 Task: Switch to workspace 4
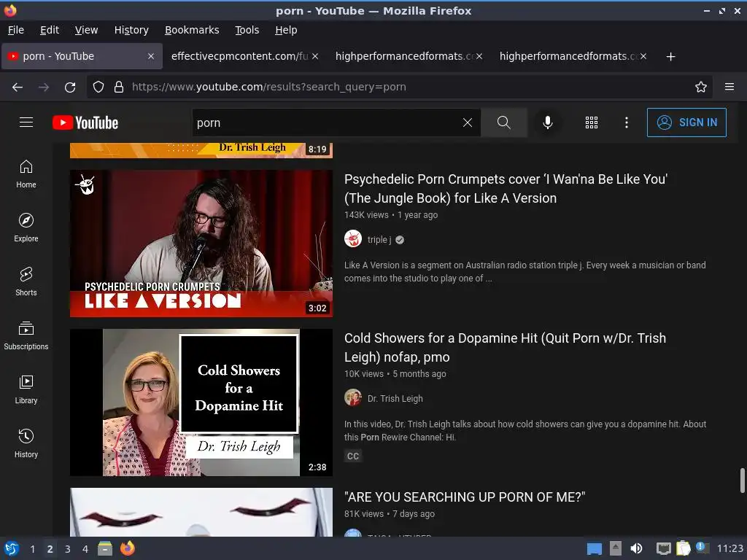85,549
